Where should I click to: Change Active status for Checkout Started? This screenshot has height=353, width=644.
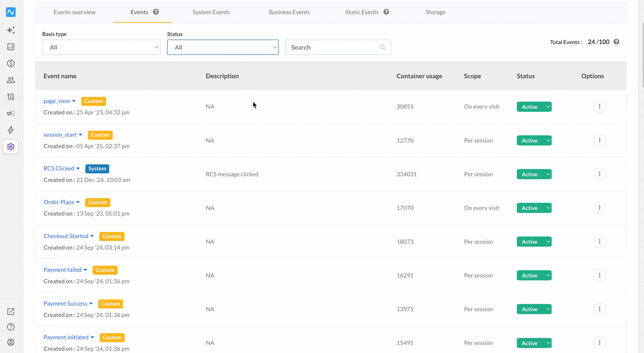[x=534, y=242]
